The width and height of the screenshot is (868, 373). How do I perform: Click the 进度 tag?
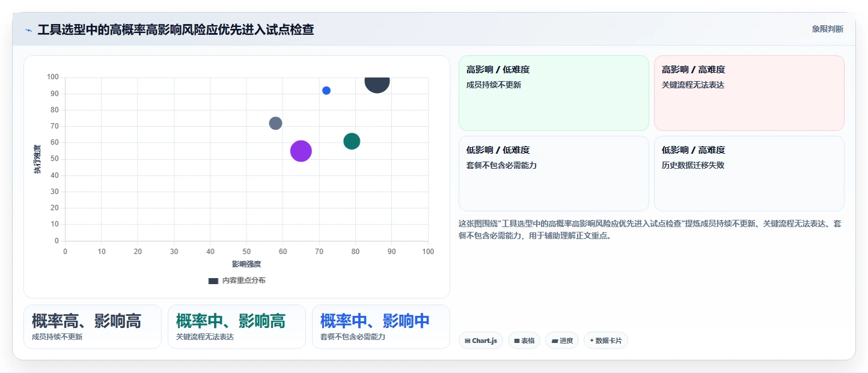point(563,341)
